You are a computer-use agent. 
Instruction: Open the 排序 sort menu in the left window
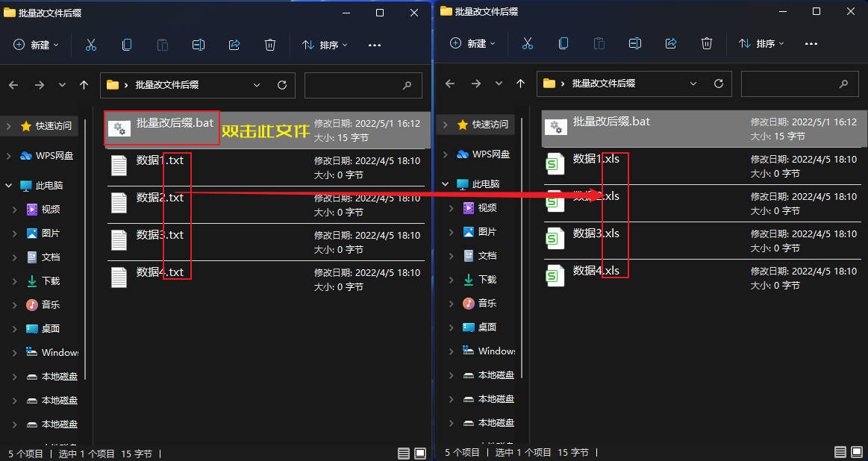[x=324, y=44]
